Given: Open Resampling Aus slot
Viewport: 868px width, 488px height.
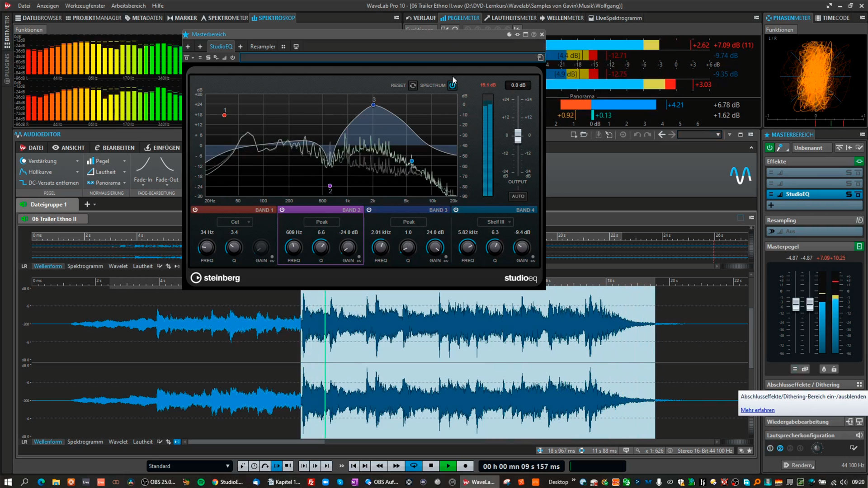Looking at the screenshot, I should tap(814, 231).
